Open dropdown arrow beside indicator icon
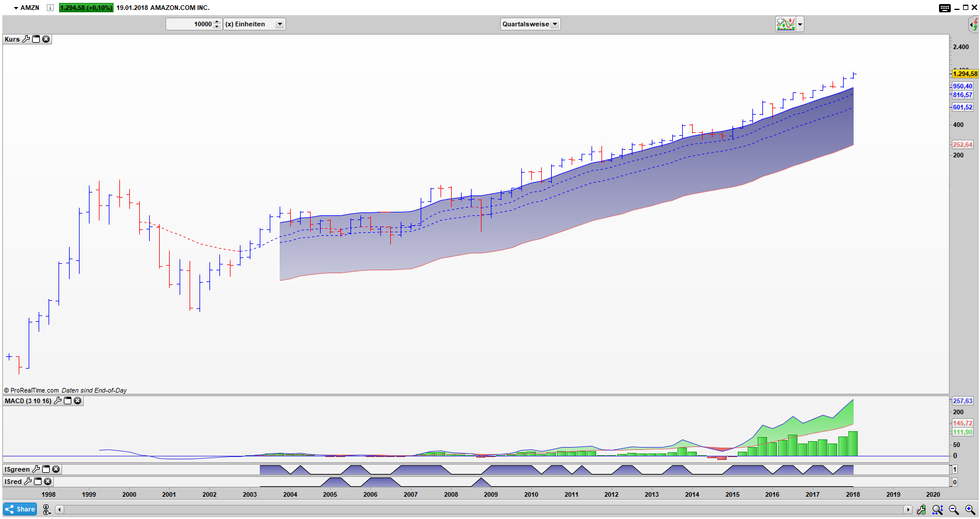 point(800,24)
